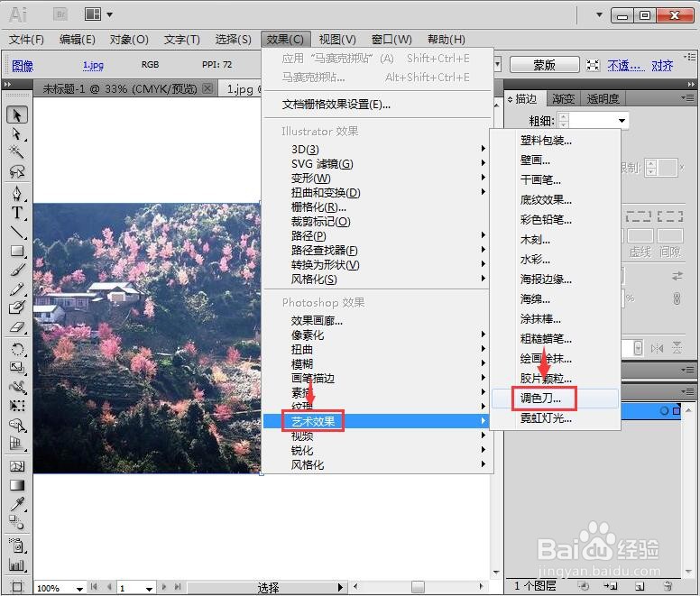Choose 文档栅格效果设置(E)... entry
The height and width of the screenshot is (596, 700).
[x=336, y=105]
